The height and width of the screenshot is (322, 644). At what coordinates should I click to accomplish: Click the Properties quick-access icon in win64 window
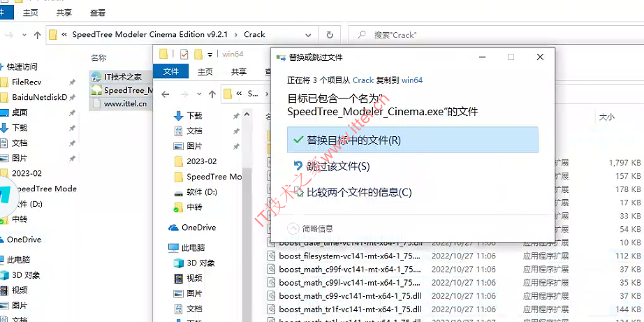click(184, 54)
